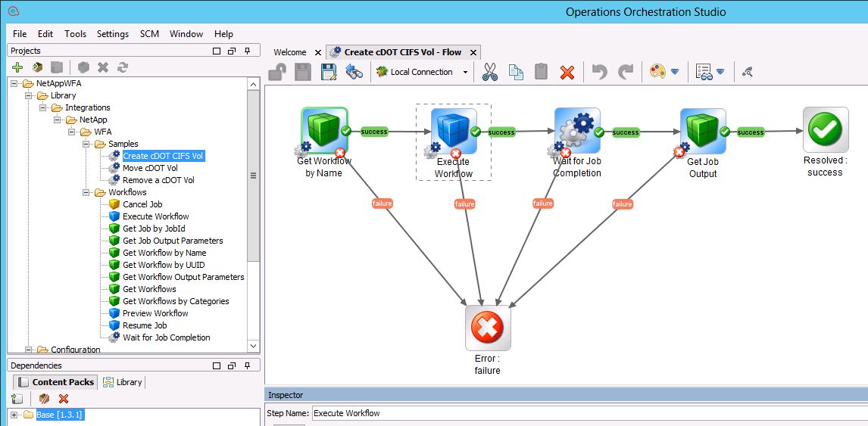The image size is (868, 426).
Task: Click the red X delete icon in flow toolbar
Action: (567, 73)
